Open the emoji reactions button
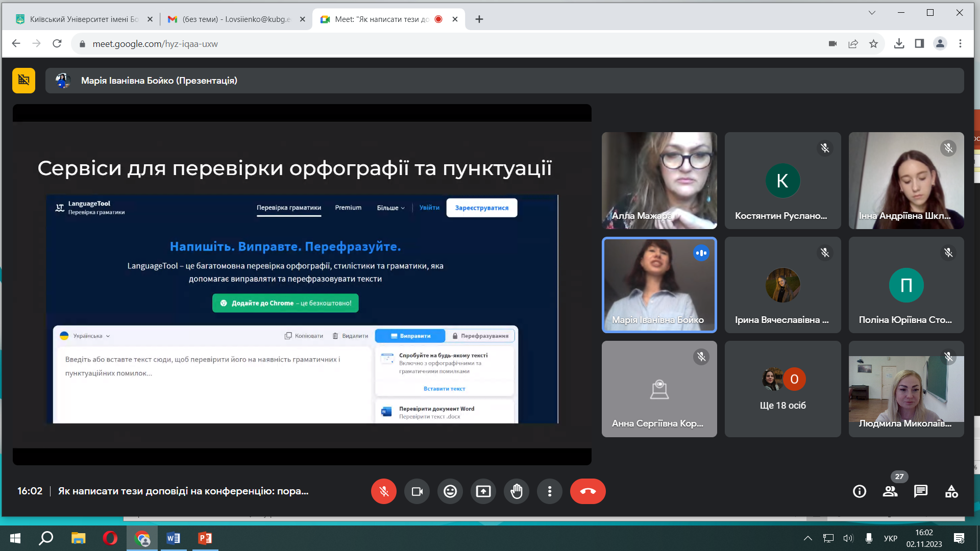Image resolution: width=980 pixels, height=551 pixels. (x=450, y=491)
